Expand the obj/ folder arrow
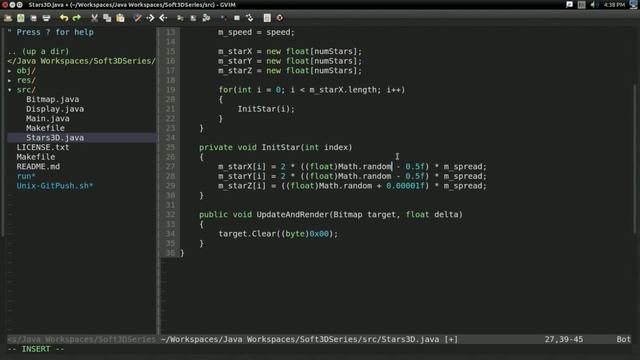This screenshot has width=640, height=360. point(10,71)
